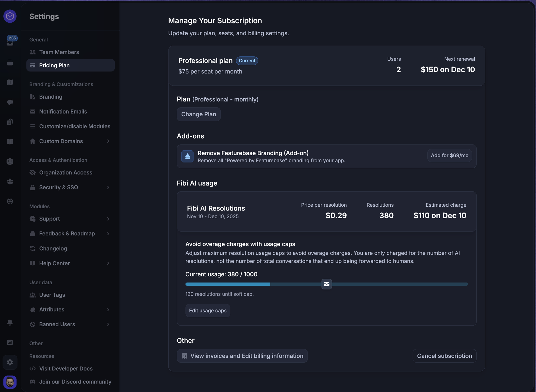Image resolution: width=536 pixels, height=392 pixels.
Task: Click the Change Plan button
Action: (x=199, y=114)
